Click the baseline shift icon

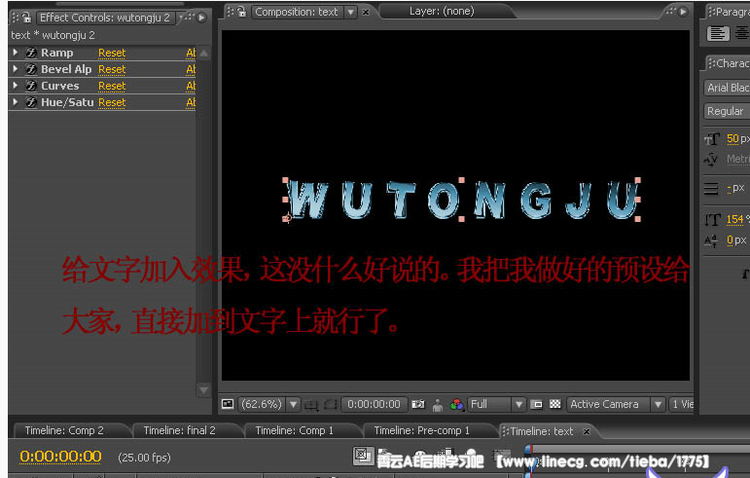coord(711,241)
